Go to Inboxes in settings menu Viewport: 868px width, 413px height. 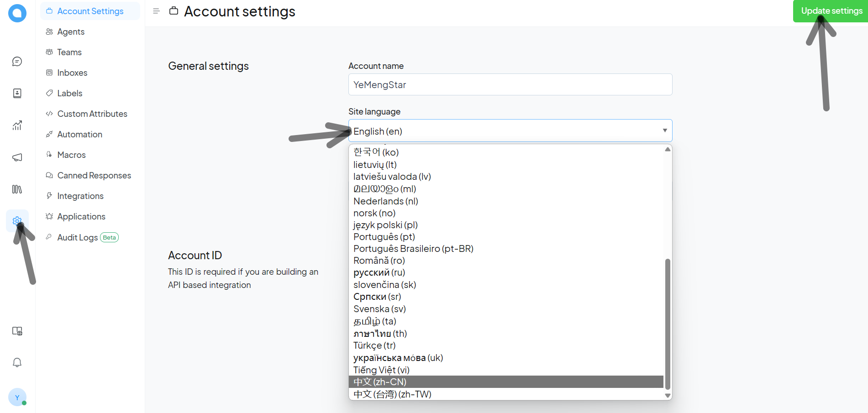click(72, 73)
